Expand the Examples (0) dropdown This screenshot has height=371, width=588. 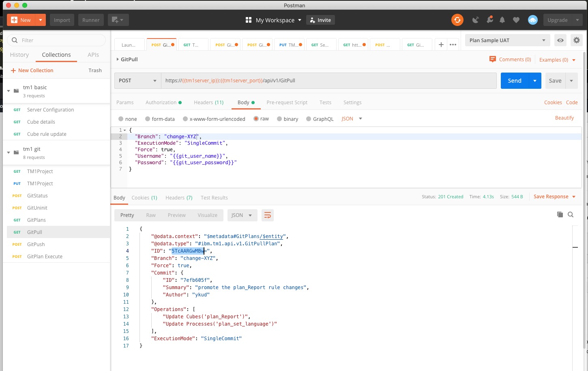click(558, 60)
